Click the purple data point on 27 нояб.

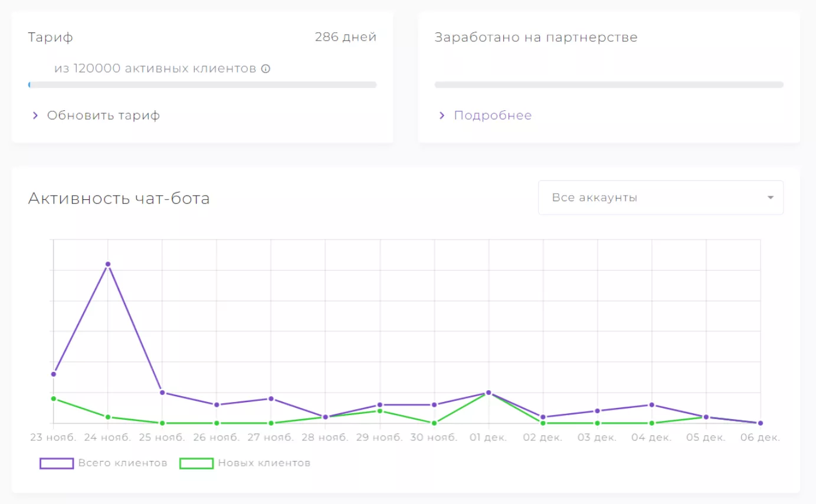pyautogui.click(x=271, y=398)
